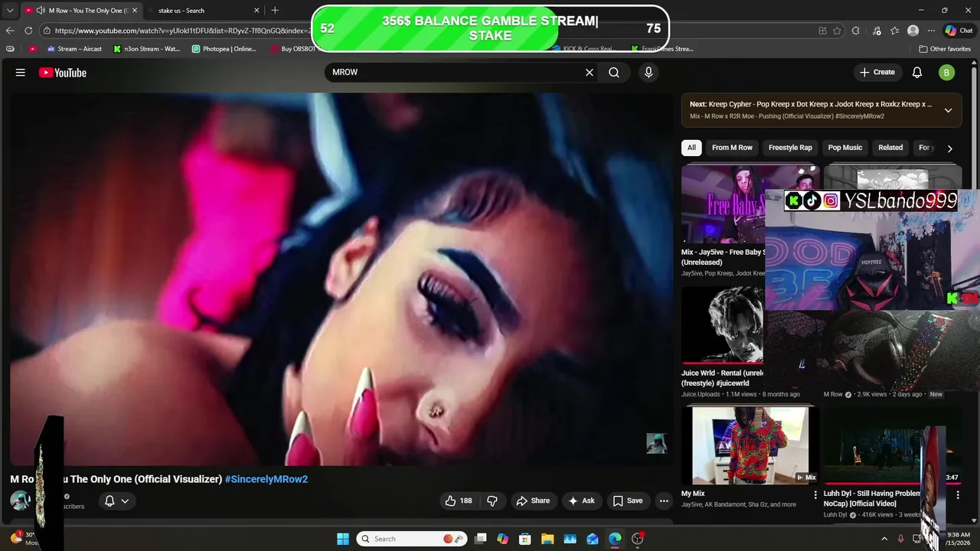Start voice search with the microphone

648,73
